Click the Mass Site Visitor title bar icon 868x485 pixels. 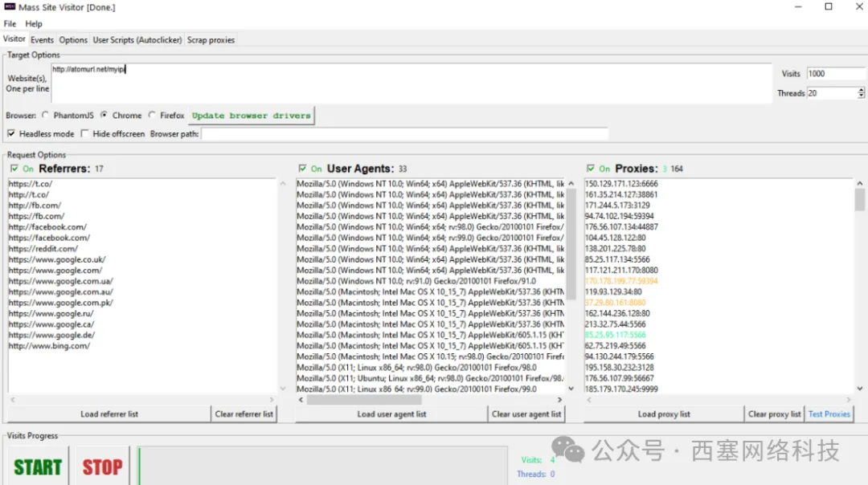click(x=10, y=6)
